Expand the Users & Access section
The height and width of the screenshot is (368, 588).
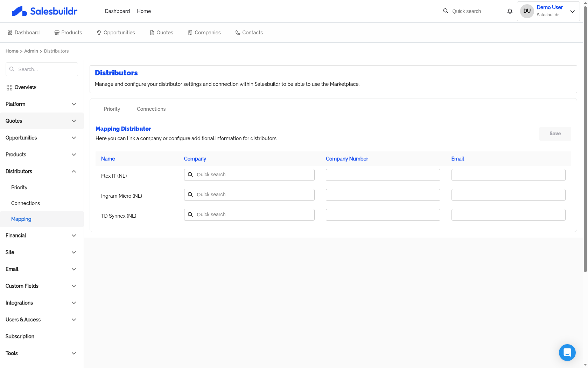42,320
